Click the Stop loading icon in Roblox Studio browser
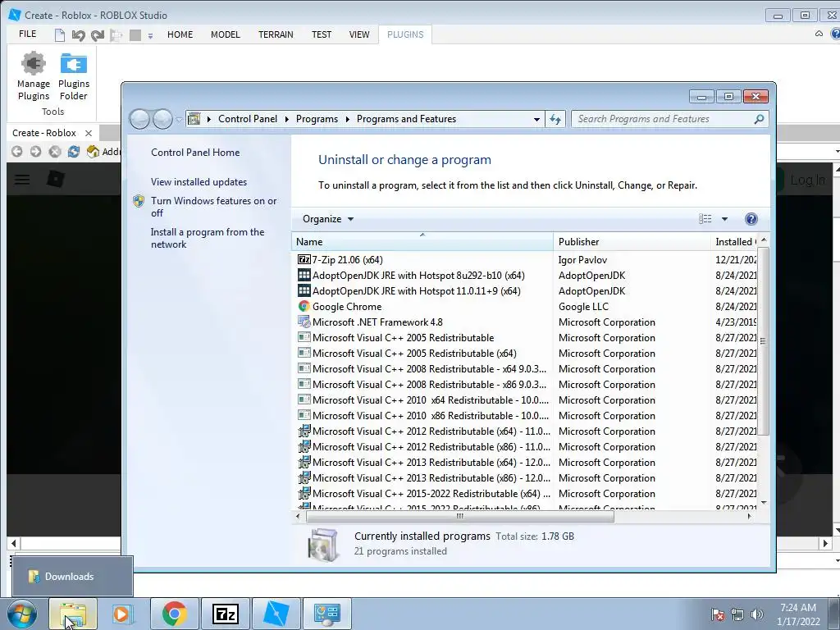This screenshot has height=630, width=840. [x=55, y=152]
